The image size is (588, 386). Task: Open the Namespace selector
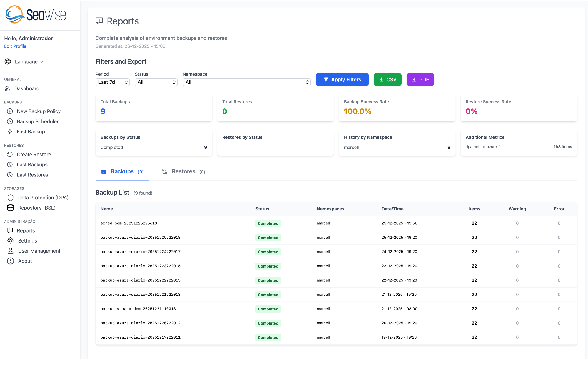click(246, 82)
